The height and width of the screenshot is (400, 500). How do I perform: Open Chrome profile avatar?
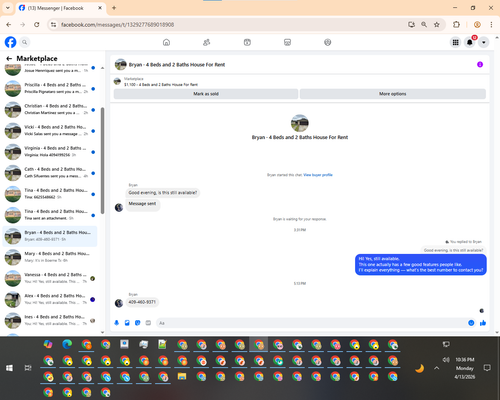pos(477,24)
